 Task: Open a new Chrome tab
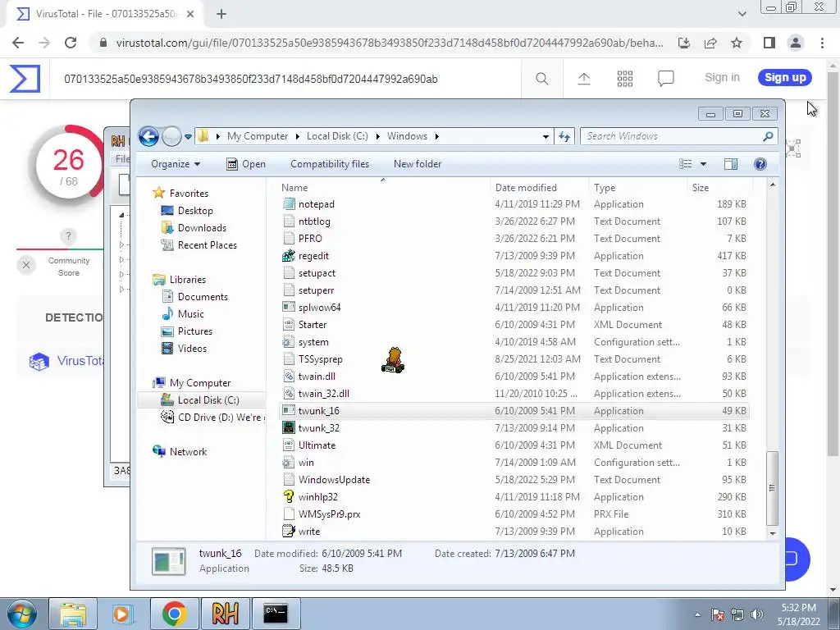(x=221, y=14)
